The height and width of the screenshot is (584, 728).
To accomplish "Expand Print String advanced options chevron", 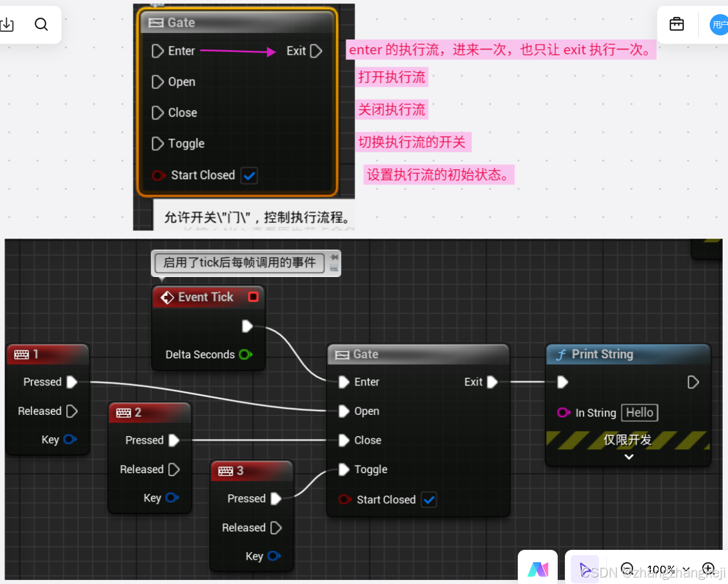I will (629, 457).
